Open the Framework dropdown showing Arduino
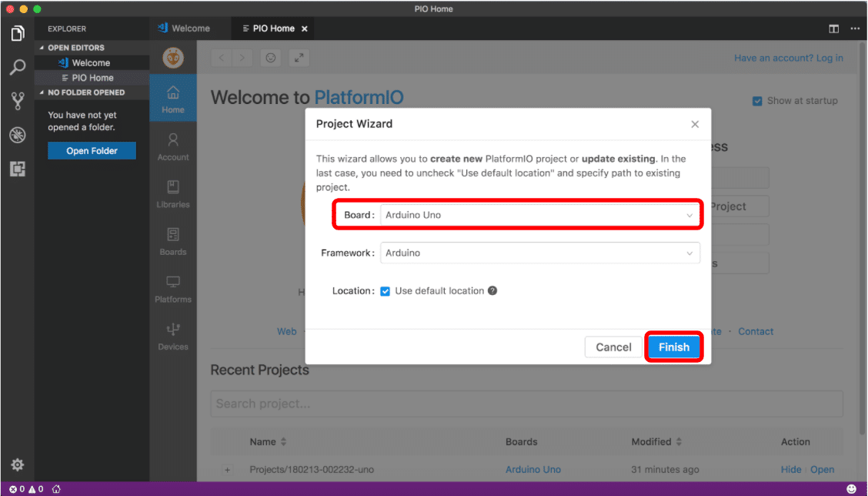 pyautogui.click(x=539, y=253)
